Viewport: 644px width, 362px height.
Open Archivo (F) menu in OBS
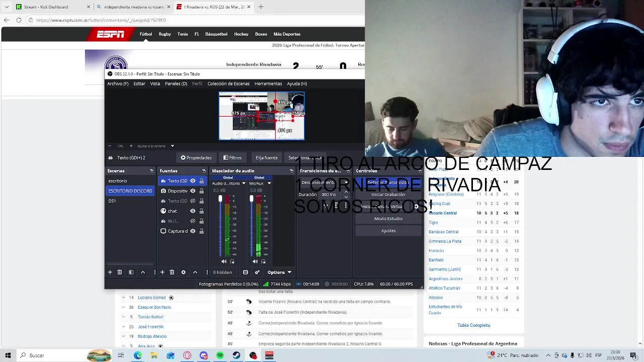coord(118,83)
